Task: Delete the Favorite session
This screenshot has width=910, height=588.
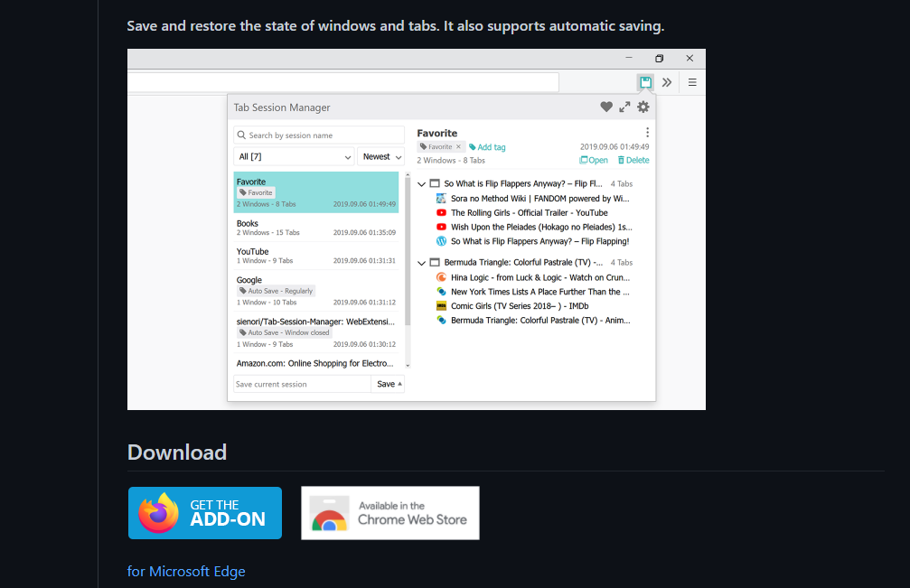Action: pyautogui.click(x=633, y=160)
